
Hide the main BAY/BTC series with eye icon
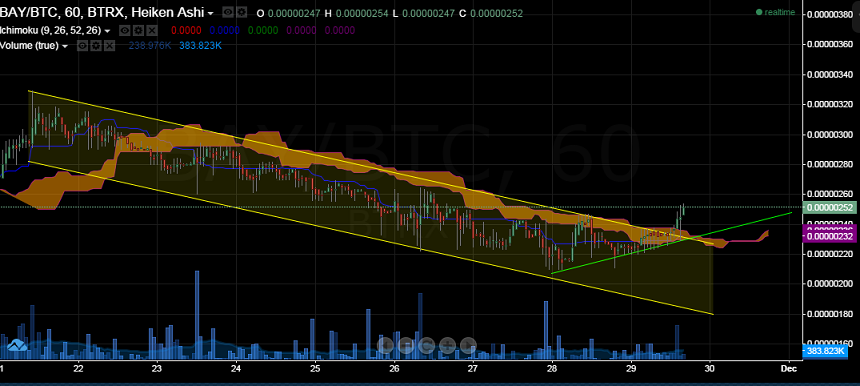click(x=228, y=12)
